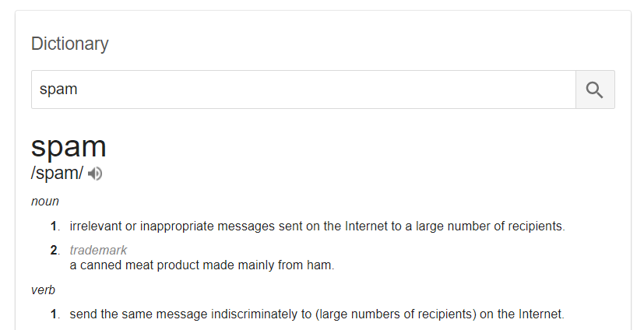Play the spam pronunciation speaker icon
644x330 pixels.
tap(95, 174)
